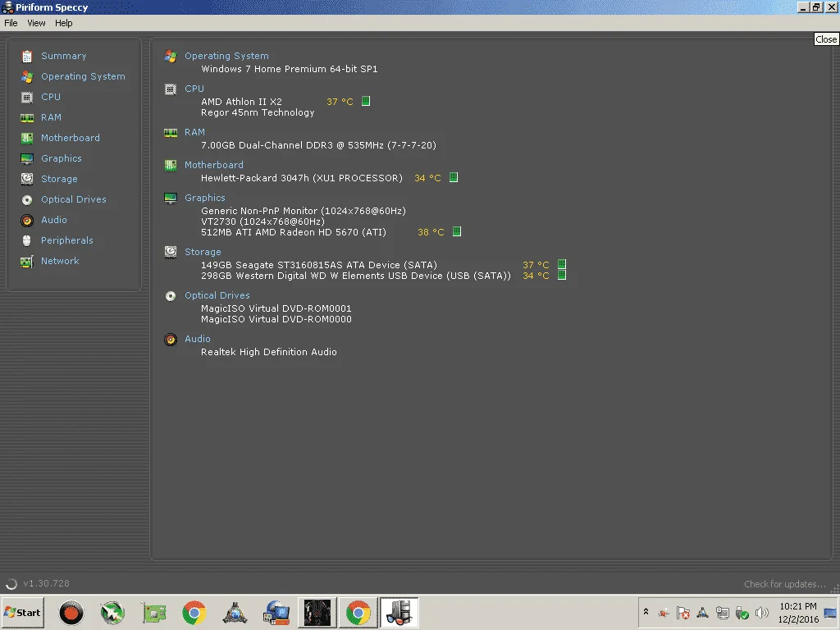Viewport: 840px width, 630px height.
Task: Click the Operating System heading in main panel
Action: 226,56
